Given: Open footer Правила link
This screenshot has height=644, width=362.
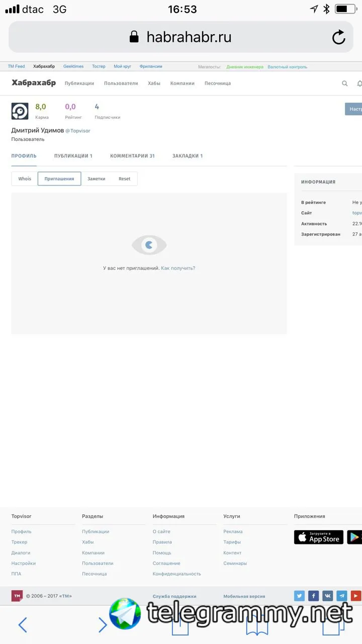Looking at the screenshot, I should click(x=162, y=542).
